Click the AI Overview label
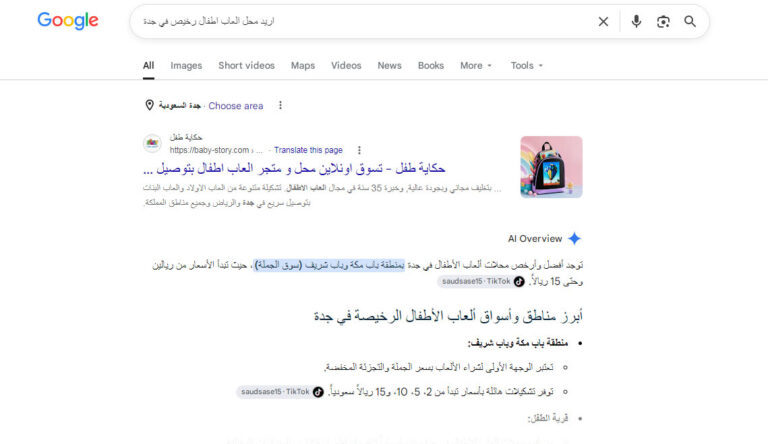The width and height of the screenshot is (768, 444). (x=535, y=239)
